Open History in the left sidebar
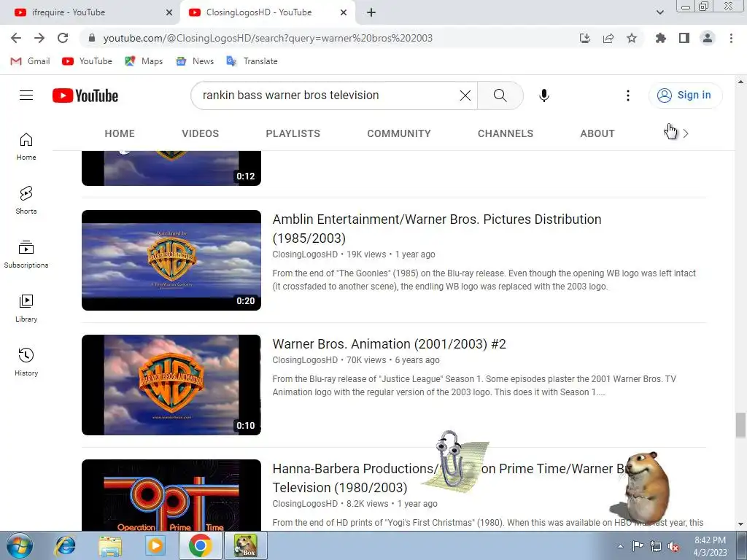Viewport: 747px width, 560px height. coord(26,362)
